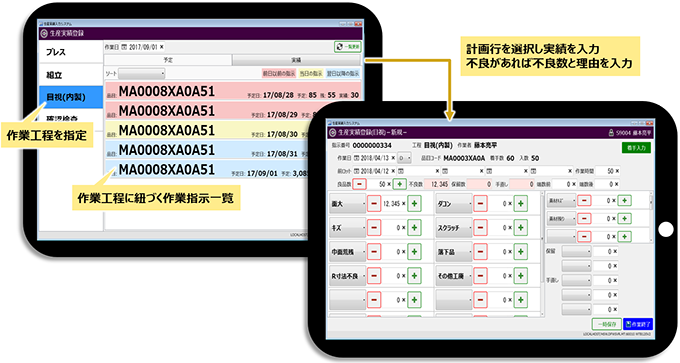
Task: Open calendar icon for 作業日 2017/09/01
Action: (124, 47)
